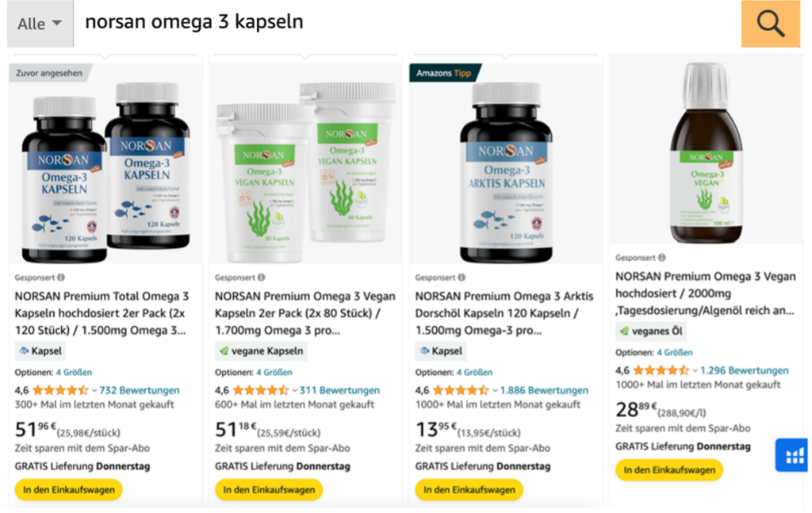Open Omega-3 Vegan oil bottle image
This screenshot has height=513, width=812.
[x=706, y=152]
